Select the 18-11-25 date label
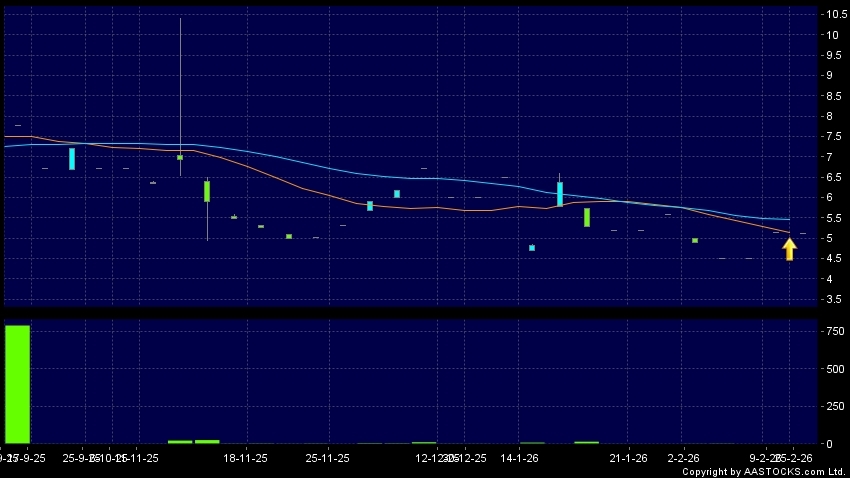 (245, 458)
